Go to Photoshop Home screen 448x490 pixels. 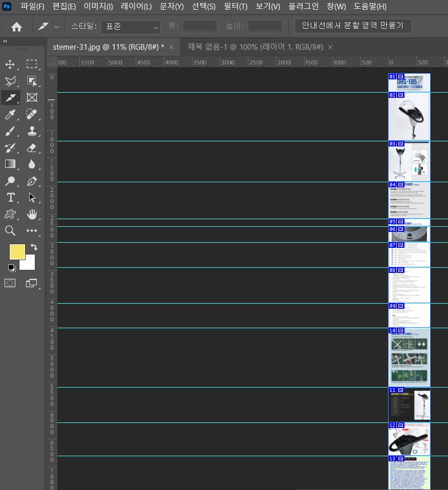(16, 27)
